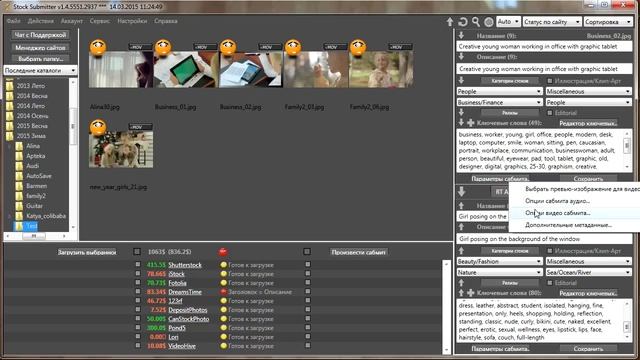Click the emoji face on Business_01.jpg thumbnail

pos(163,48)
